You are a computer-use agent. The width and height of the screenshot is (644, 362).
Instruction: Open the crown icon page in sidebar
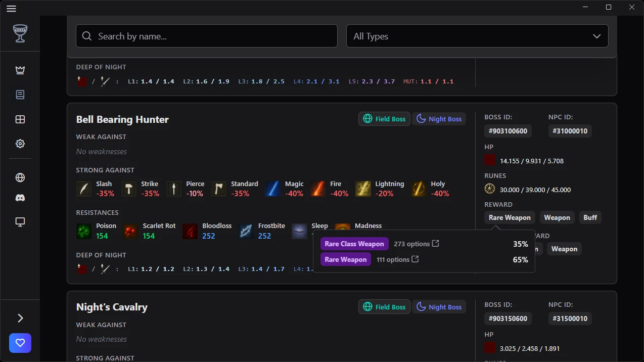click(20, 70)
